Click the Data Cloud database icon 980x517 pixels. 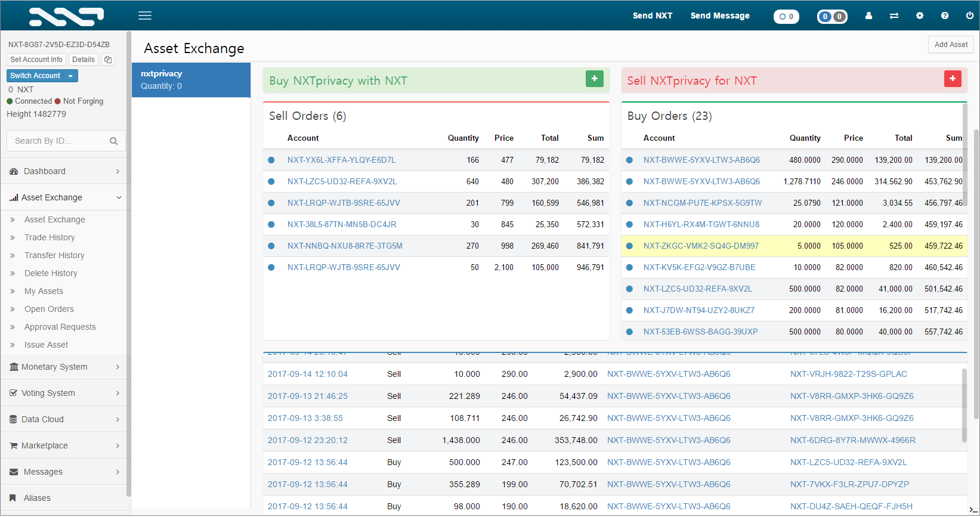pyautogui.click(x=14, y=420)
